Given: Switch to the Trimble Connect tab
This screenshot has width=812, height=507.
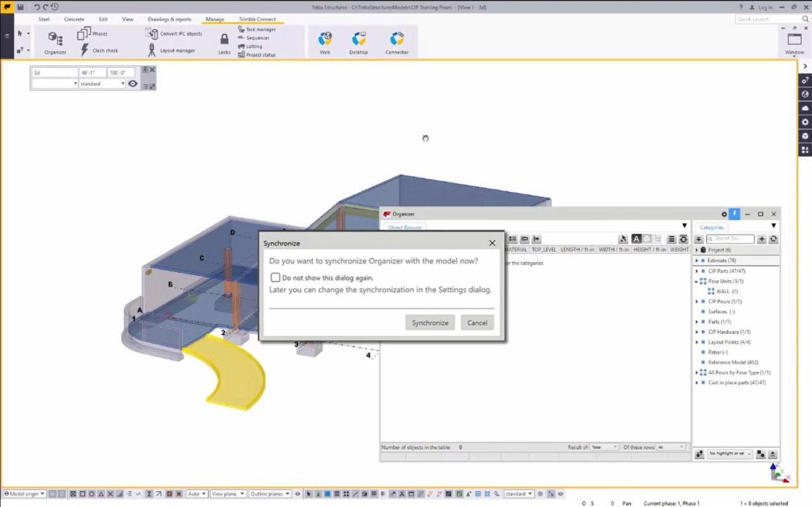Looking at the screenshot, I should point(257,19).
